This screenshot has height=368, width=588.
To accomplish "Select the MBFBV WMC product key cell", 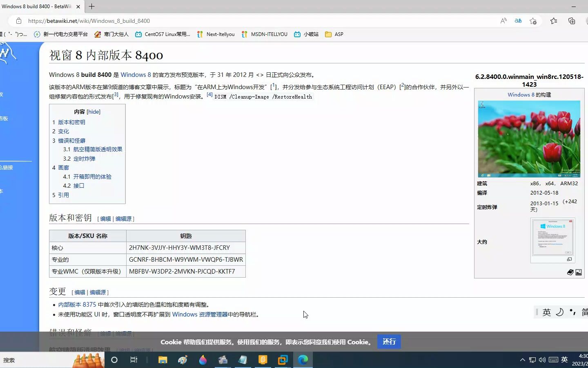I will [x=186, y=272].
